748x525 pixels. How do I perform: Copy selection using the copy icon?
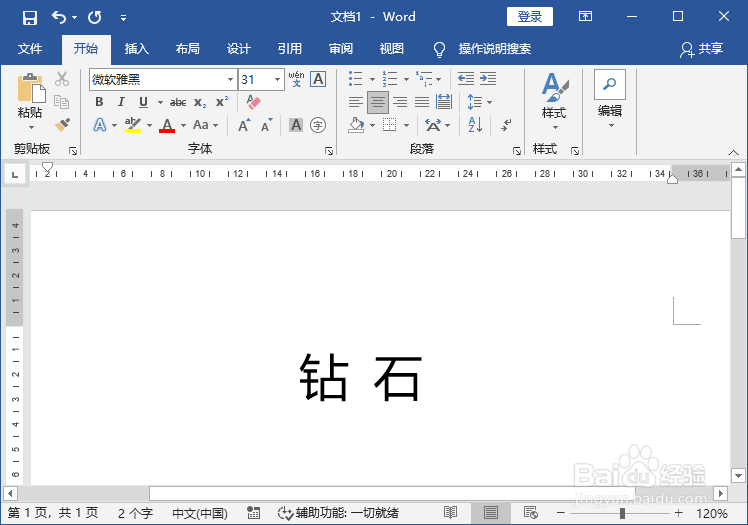[62, 102]
